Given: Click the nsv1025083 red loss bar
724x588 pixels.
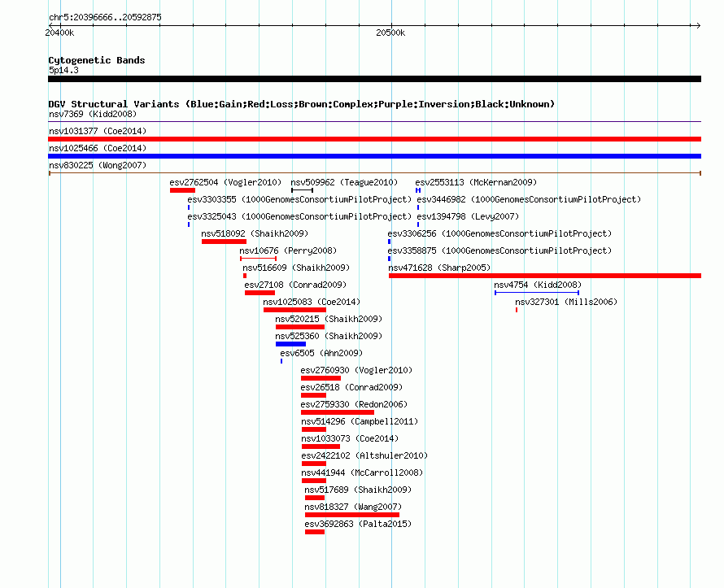Looking at the screenshot, I should (x=294, y=310).
